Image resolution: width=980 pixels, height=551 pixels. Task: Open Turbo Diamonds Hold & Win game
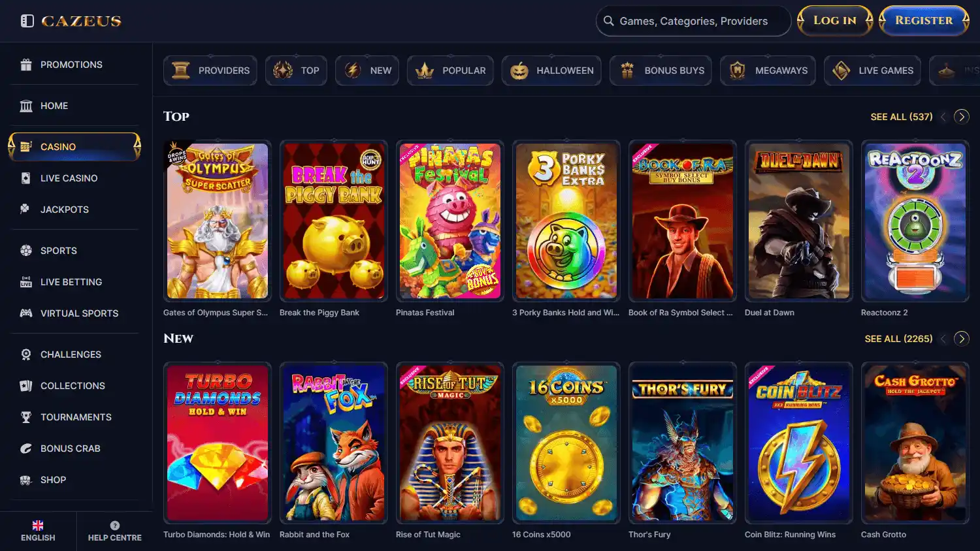pyautogui.click(x=218, y=443)
